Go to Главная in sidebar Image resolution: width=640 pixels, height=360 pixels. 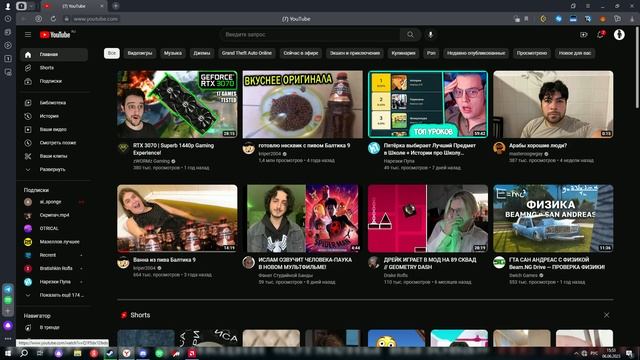[x=54, y=54]
